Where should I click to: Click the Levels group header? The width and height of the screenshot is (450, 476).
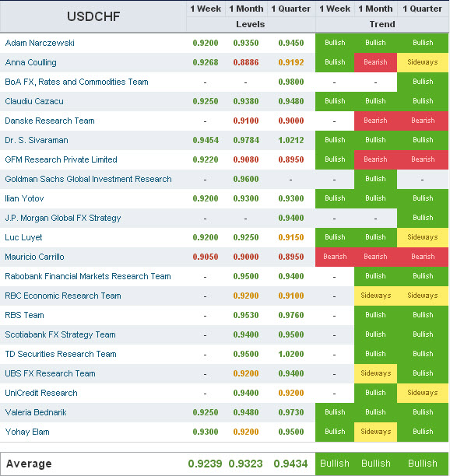(x=251, y=24)
